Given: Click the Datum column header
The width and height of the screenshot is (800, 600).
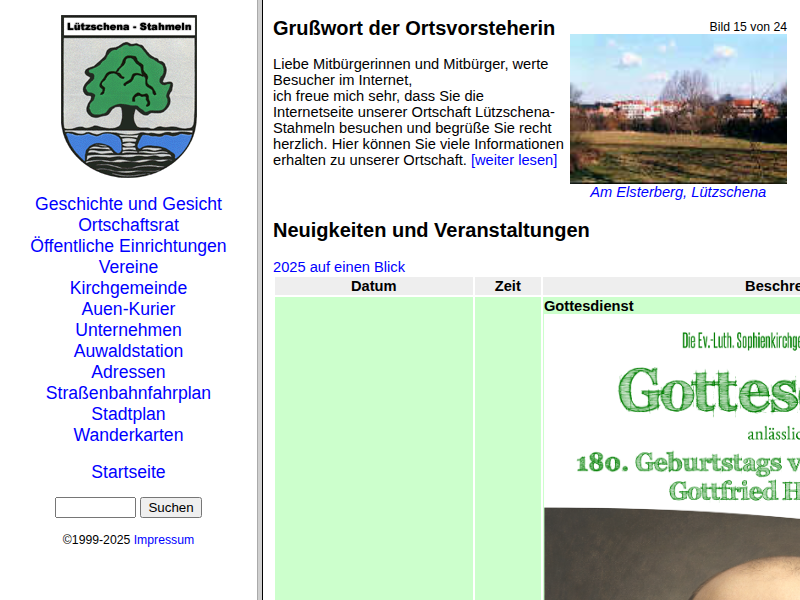Looking at the screenshot, I should tap(373, 286).
